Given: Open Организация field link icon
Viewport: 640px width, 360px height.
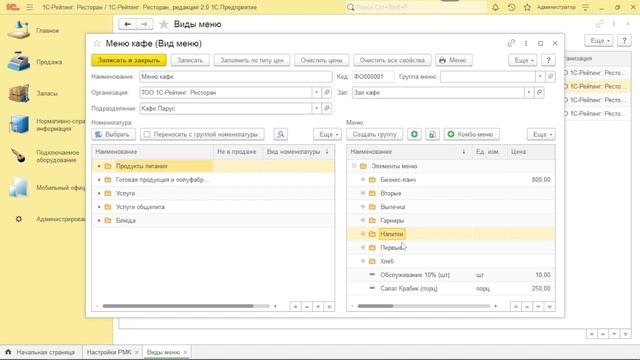Looking at the screenshot, I should (x=327, y=93).
